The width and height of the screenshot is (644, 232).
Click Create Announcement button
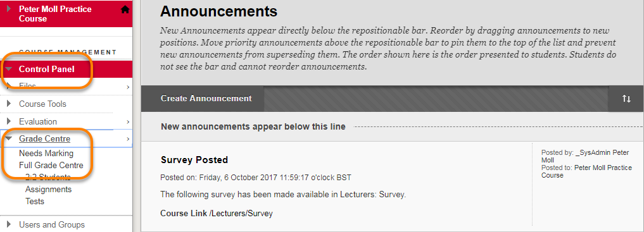click(206, 99)
